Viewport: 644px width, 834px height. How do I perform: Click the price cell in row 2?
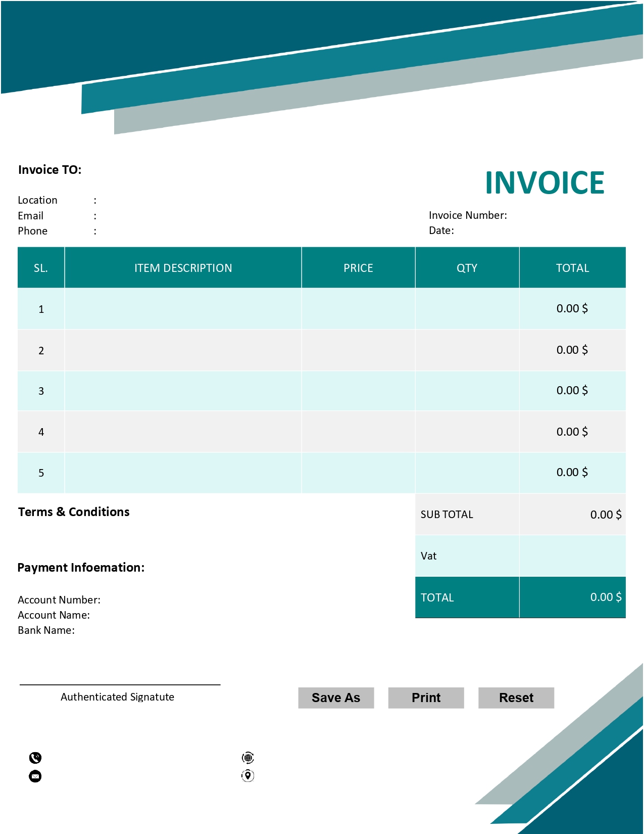click(358, 350)
